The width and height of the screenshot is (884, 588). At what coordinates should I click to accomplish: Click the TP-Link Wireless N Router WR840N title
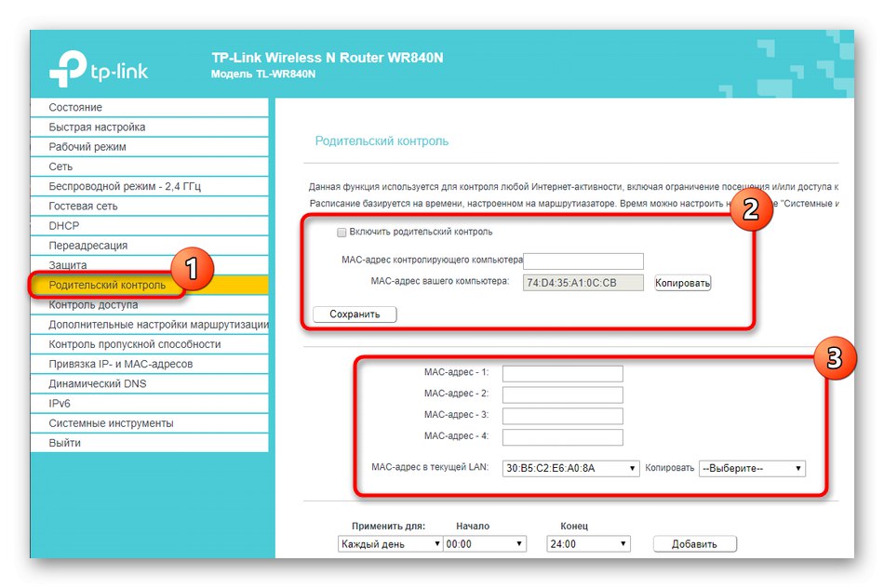(328, 58)
